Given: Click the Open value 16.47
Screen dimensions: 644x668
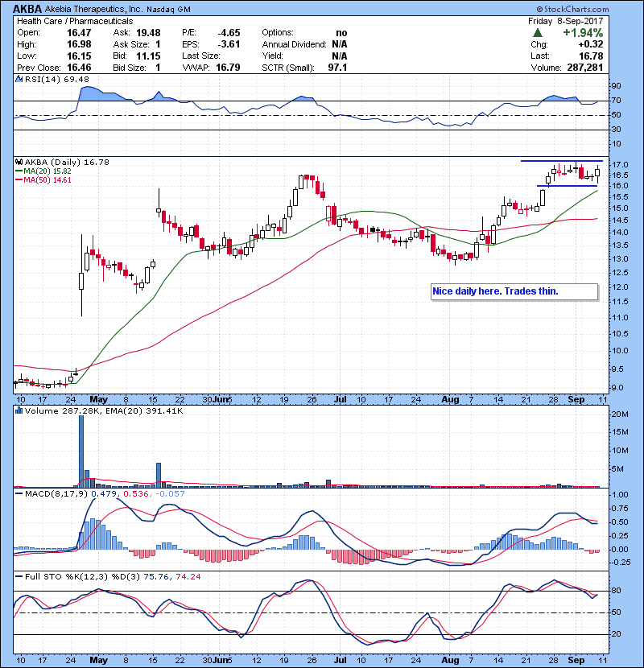Looking at the screenshot, I should [79, 33].
